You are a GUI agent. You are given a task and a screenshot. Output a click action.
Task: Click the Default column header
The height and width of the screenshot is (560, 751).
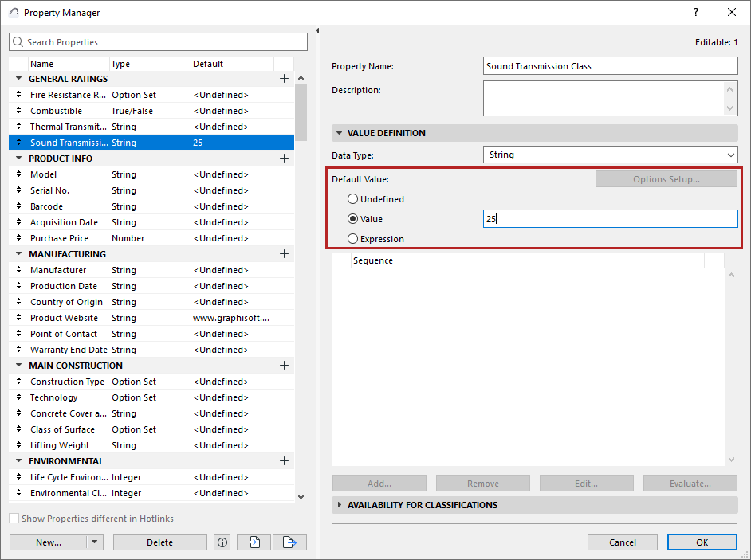pos(232,64)
